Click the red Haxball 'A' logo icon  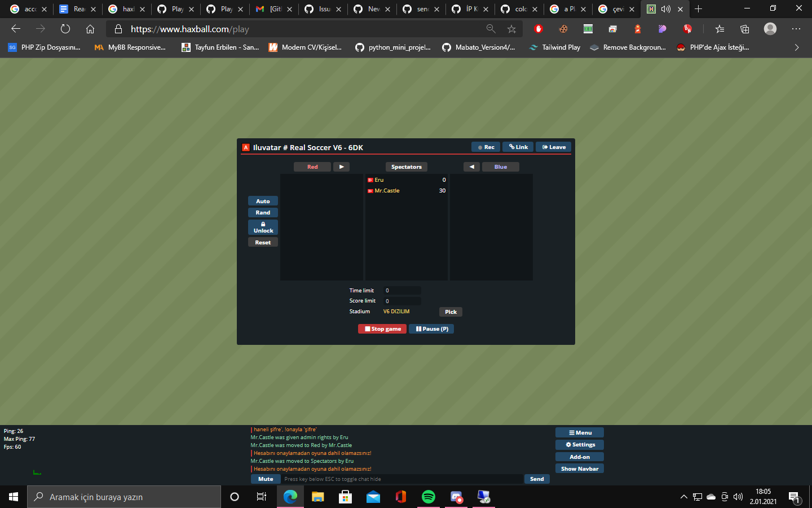246,147
